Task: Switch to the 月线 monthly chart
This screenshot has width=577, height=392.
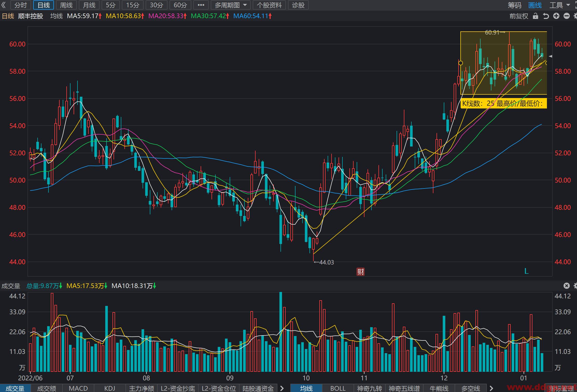Action: (89, 5)
